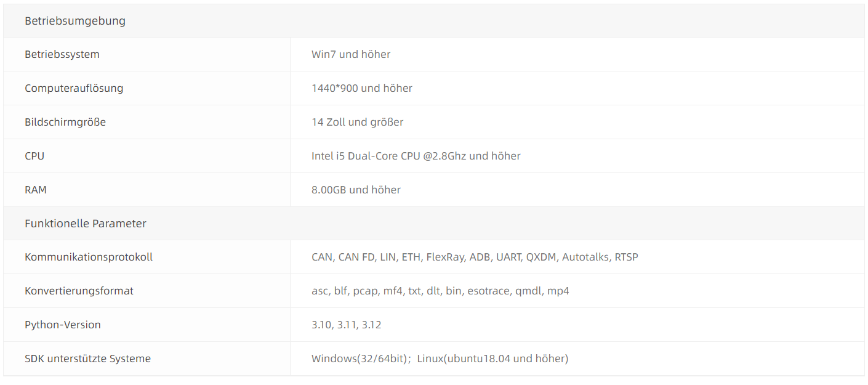This screenshot has height=385, width=868.
Task: Select the asc, blf, pcap formats list
Action: 440,291
